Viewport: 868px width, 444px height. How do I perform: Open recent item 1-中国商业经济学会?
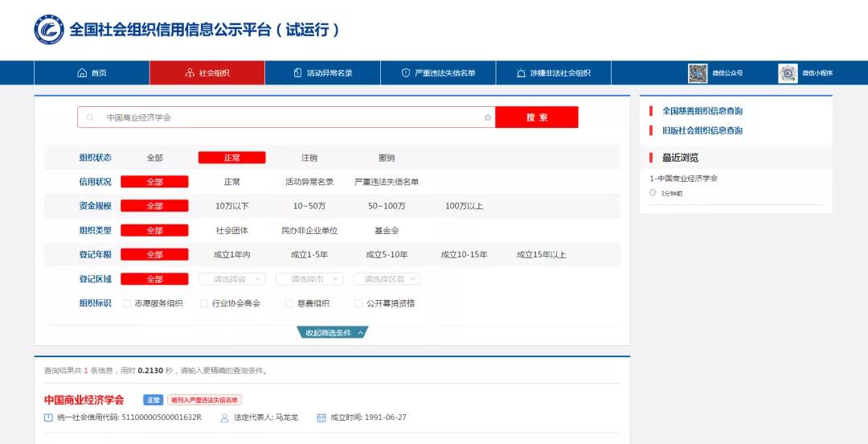click(x=684, y=179)
